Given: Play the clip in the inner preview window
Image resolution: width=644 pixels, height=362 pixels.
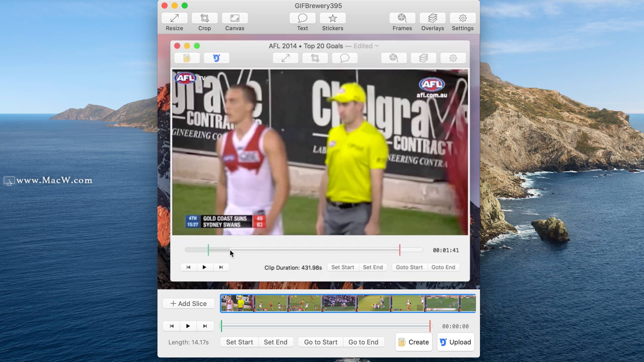Looking at the screenshot, I should [x=205, y=267].
